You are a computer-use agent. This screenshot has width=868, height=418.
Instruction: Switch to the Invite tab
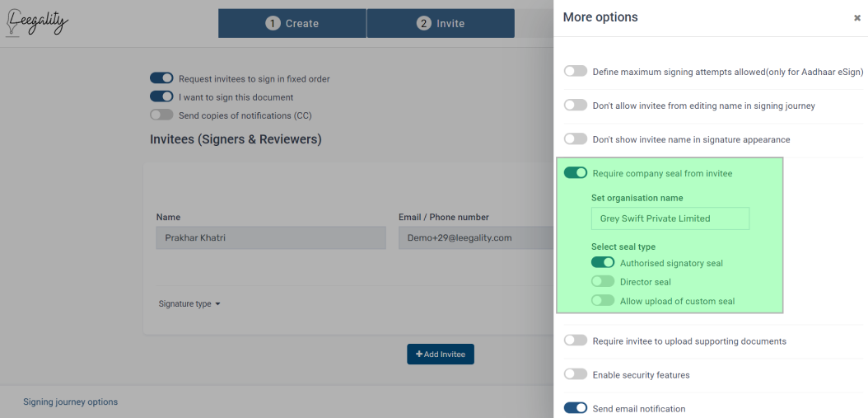click(x=441, y=23)
